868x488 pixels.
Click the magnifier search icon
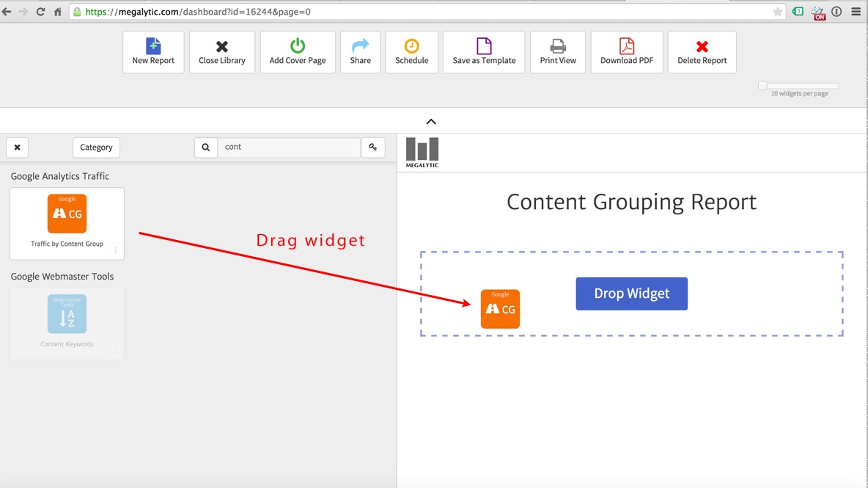pyautogui.click(x=206, y=148)
